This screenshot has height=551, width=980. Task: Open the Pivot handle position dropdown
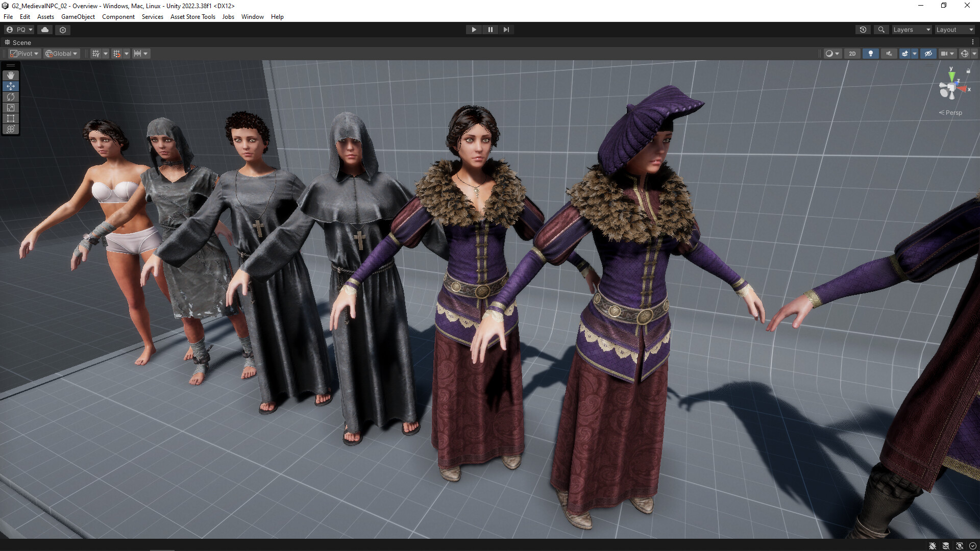(24, 53)
